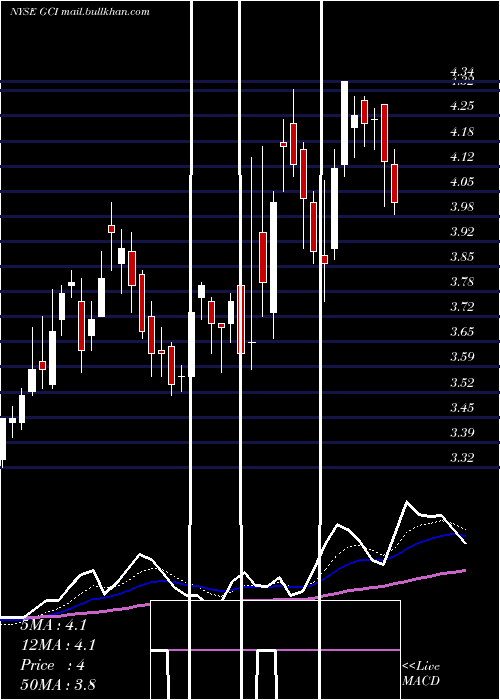Click the 4.05 price level label

[x=462, y=182]
